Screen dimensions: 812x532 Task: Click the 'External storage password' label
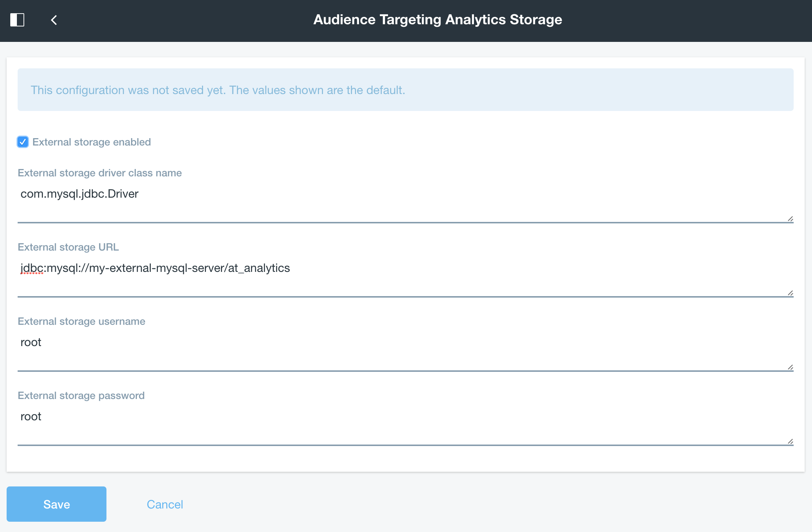pyautogui.click(x=81, y=396)
